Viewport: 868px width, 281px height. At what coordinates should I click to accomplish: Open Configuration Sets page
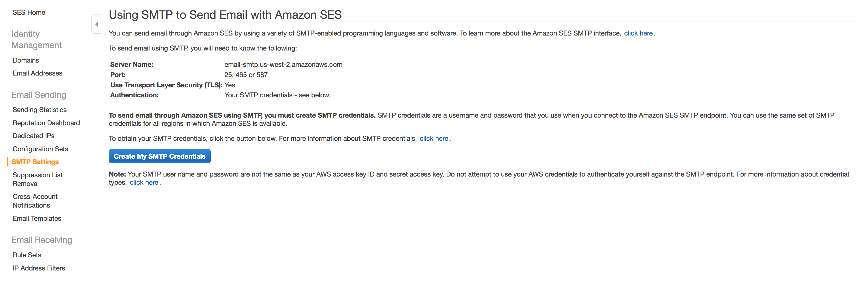[40, 149]
